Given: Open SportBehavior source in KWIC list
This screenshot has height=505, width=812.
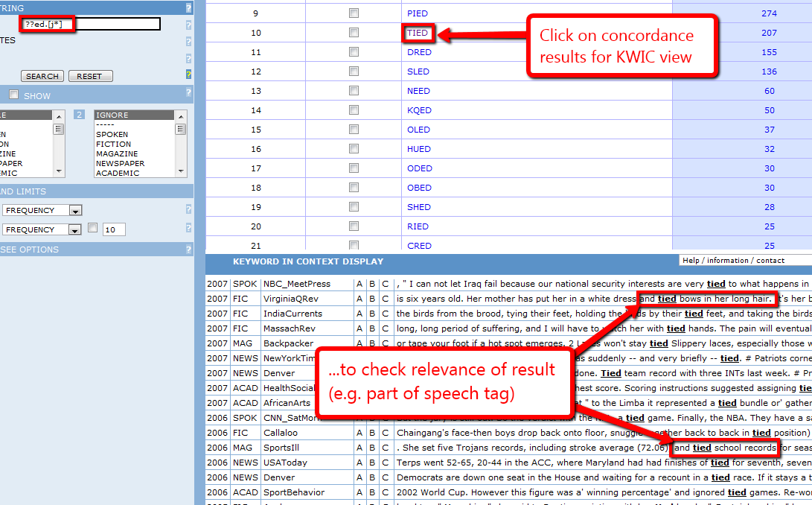Looking at the screenshot, I should click(x=294, y=492).
